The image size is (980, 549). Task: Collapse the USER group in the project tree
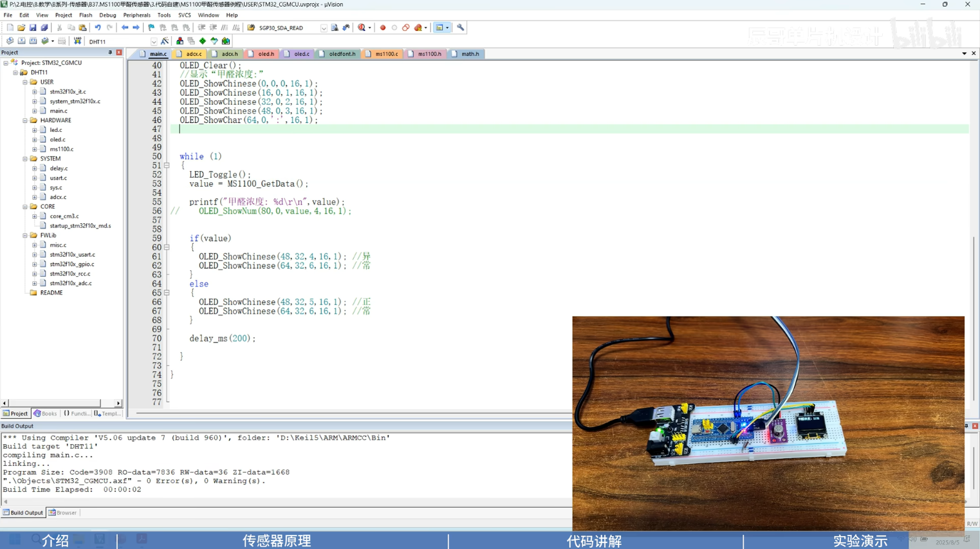25,82
